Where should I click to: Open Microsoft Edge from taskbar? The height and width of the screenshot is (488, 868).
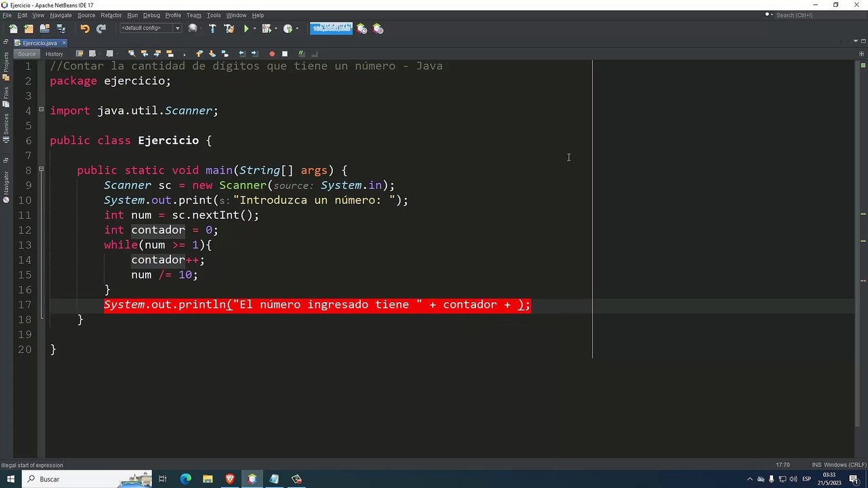tap(185, 479)
